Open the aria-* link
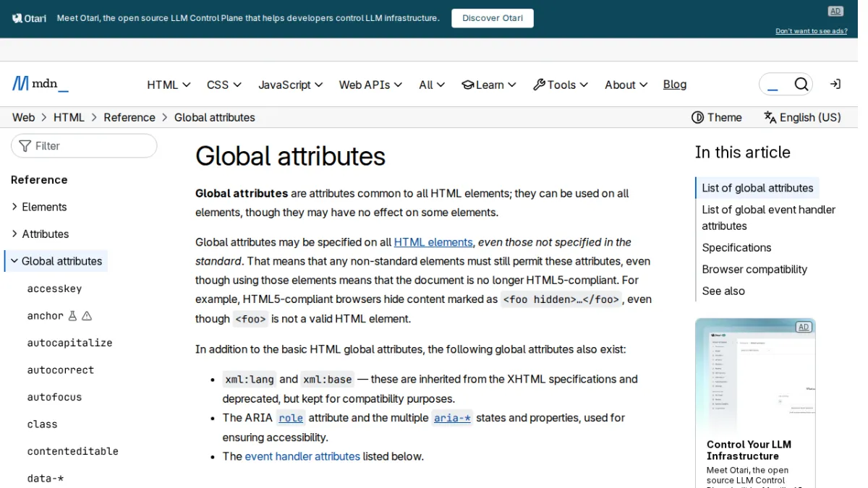Screen dimensions: 868x488 [x=452, y=418]
